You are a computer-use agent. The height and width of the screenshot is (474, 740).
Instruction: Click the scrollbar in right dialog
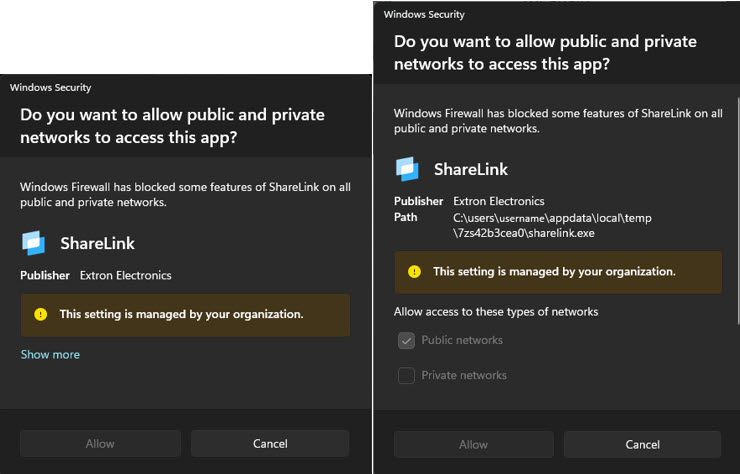tap(738, 211)
